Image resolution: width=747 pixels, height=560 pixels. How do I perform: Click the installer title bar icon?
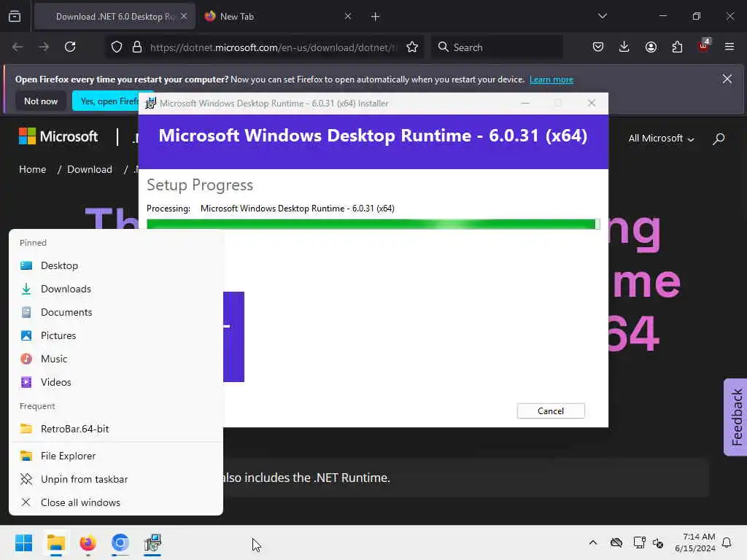(x=150, y=104)
